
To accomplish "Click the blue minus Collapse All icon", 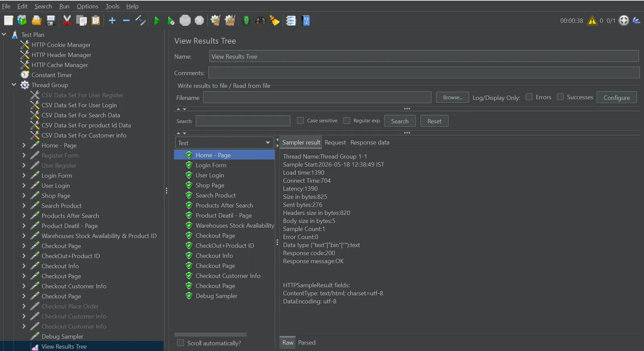I will coord(126,21).
